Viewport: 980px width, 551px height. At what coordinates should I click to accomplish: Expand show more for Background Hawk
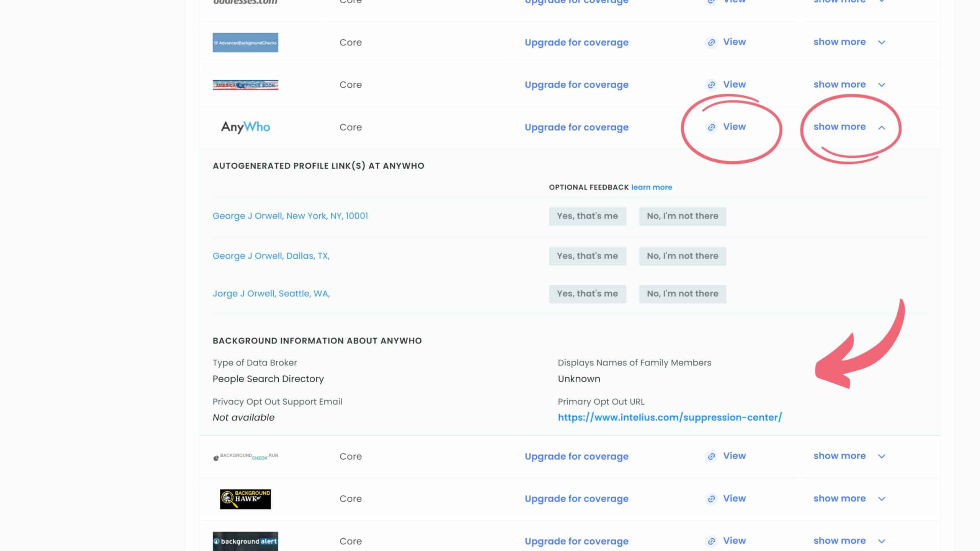[x=840, y=498]
